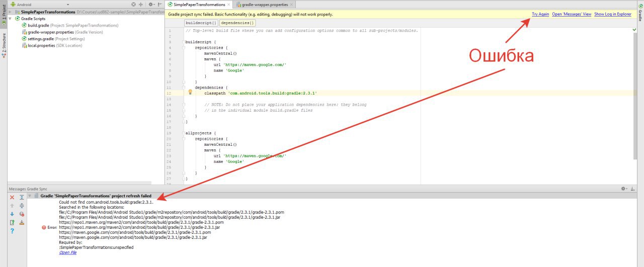644x267 pixels.
Task: Click the scroll from source target icon
Action: (133, 5)
